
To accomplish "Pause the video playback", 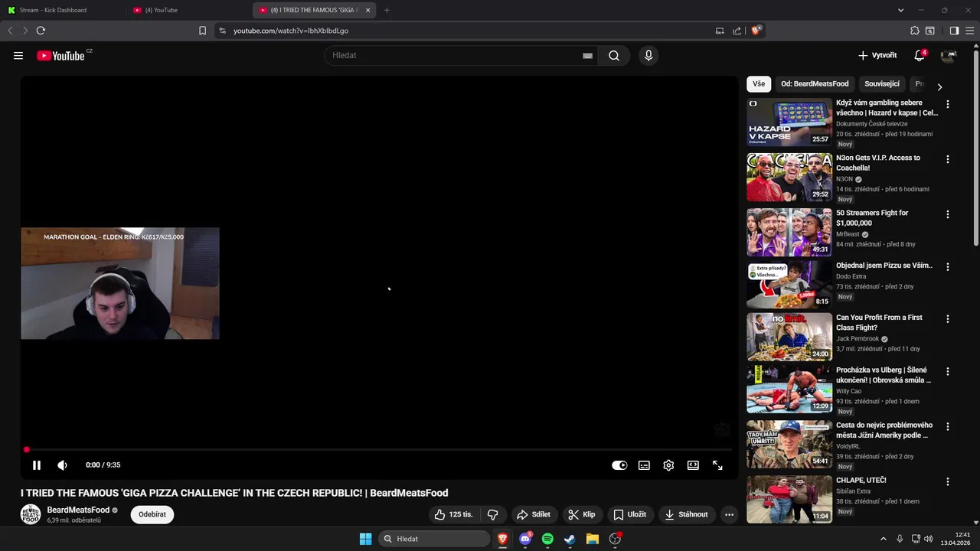I will coord(36,465).
